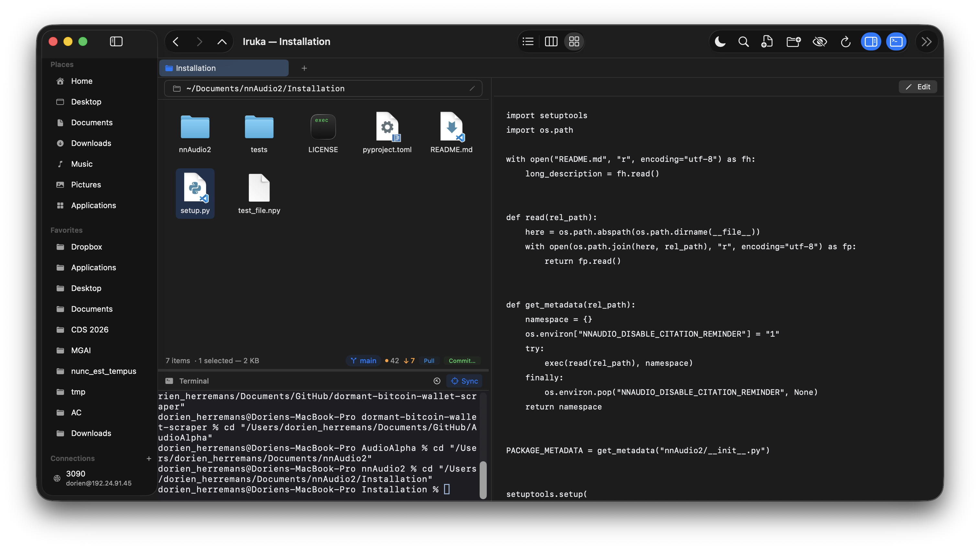
Task: Add a new connection
Action: point(149,458)
